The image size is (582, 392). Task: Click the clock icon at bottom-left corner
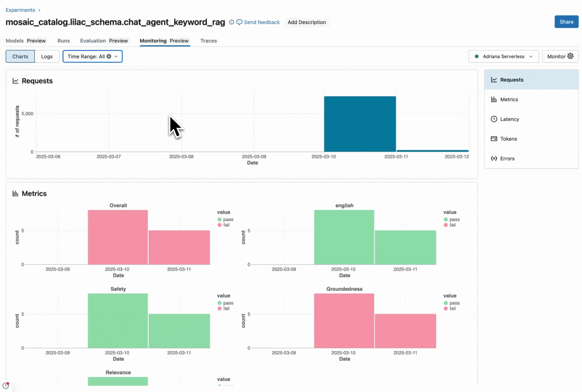tap(6, 385)
